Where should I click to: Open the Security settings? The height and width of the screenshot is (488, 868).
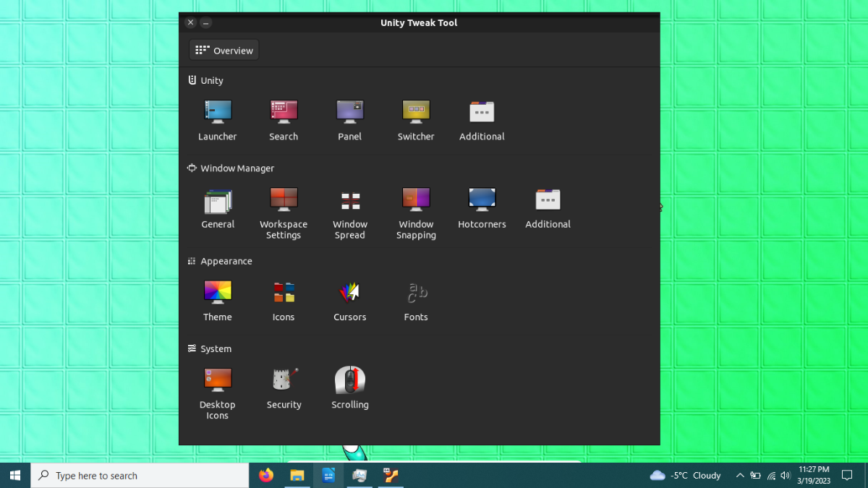[x=284, y=388]
